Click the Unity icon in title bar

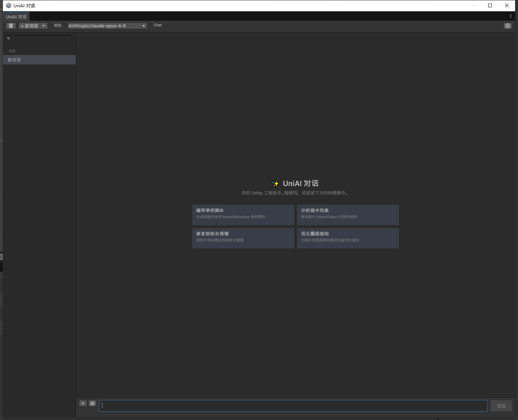(9, 5)
